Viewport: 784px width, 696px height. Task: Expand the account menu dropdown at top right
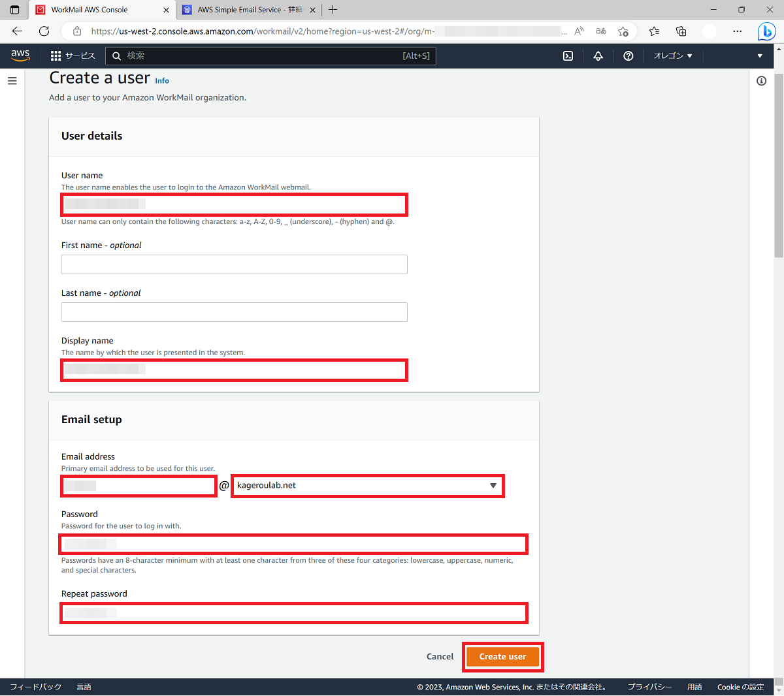(x=759, y=55)
